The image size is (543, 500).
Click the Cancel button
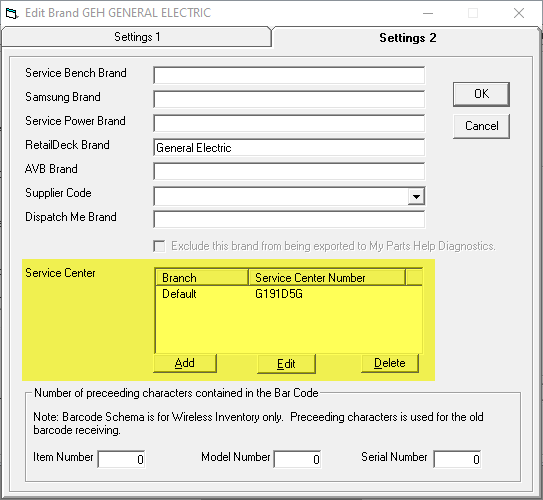tap(481, 126)
